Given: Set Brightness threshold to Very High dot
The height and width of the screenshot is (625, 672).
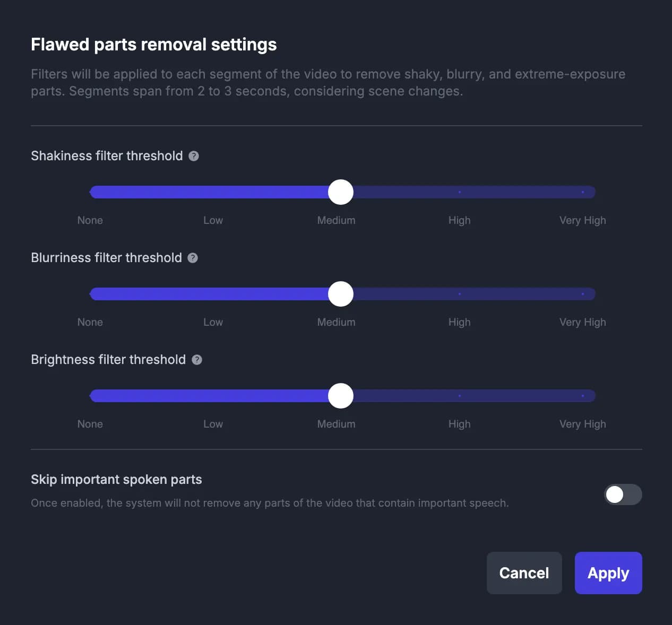Looking at the screenshot, I should 582,396.
